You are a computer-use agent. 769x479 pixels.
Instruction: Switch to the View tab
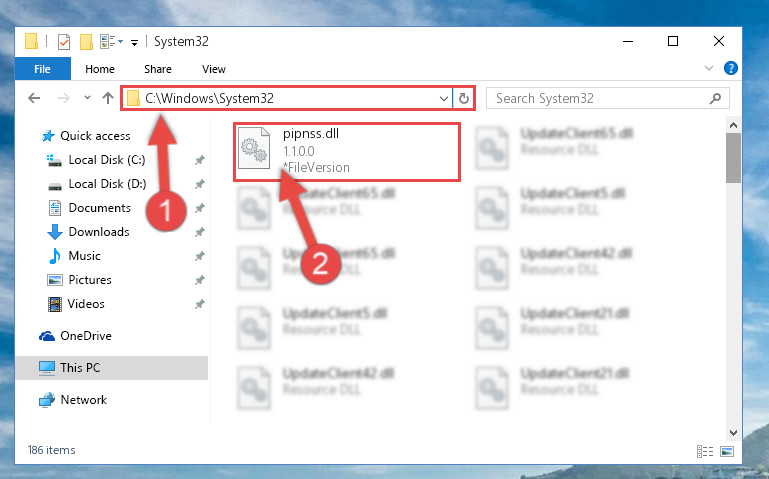[x=214, y=69]
